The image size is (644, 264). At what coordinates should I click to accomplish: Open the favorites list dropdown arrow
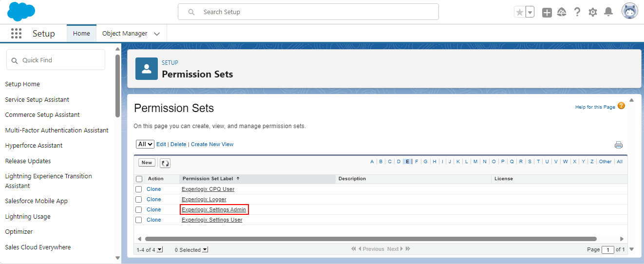(530, 12)
